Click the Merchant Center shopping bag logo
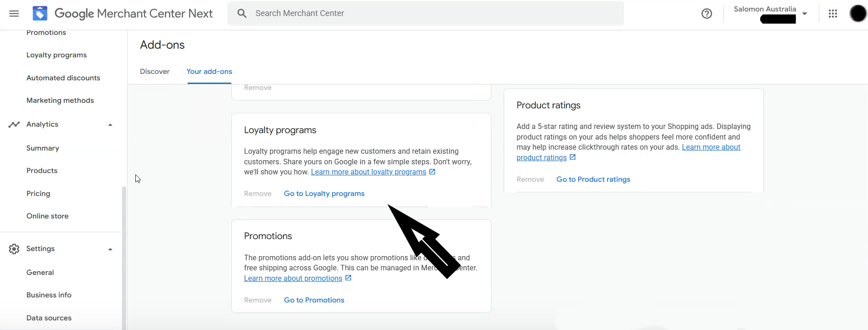The image size is (868, 330). (40, 13)
